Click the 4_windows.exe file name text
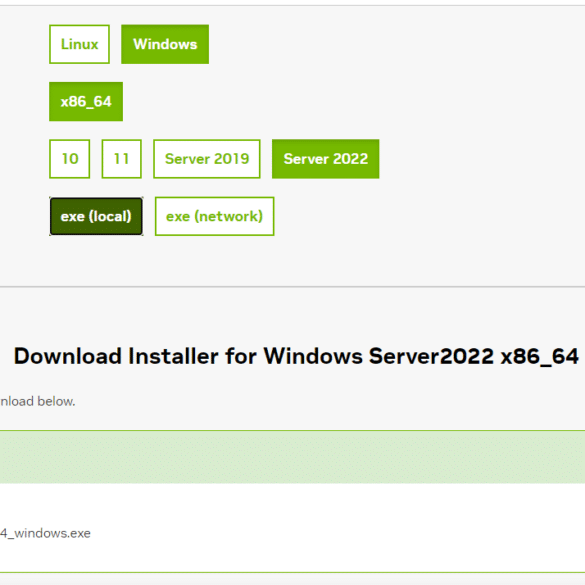Screen dimensions: 585x585 45,533
